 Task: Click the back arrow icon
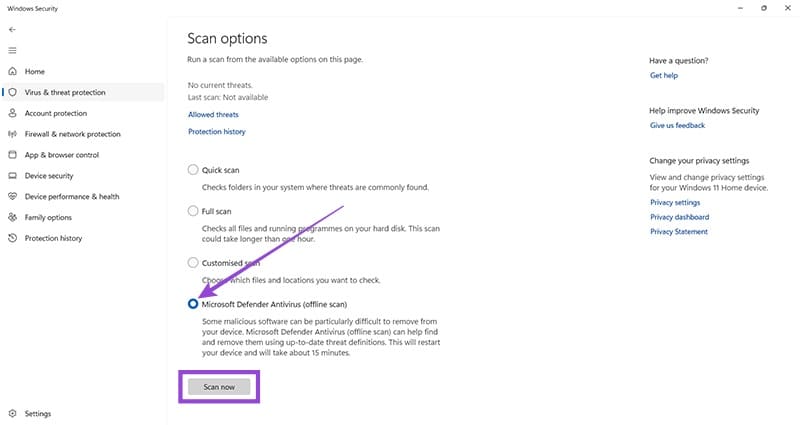(12, 31)
